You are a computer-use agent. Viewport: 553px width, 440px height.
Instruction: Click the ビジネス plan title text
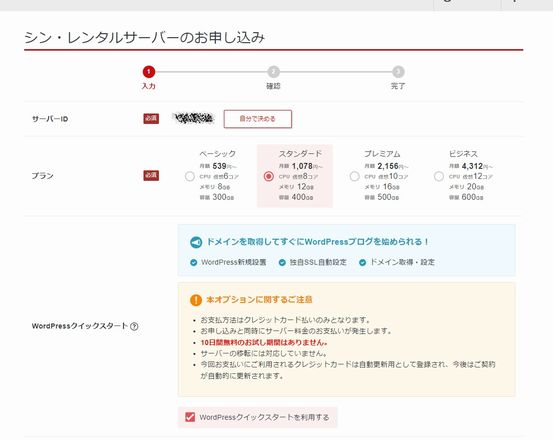[463, 154]
